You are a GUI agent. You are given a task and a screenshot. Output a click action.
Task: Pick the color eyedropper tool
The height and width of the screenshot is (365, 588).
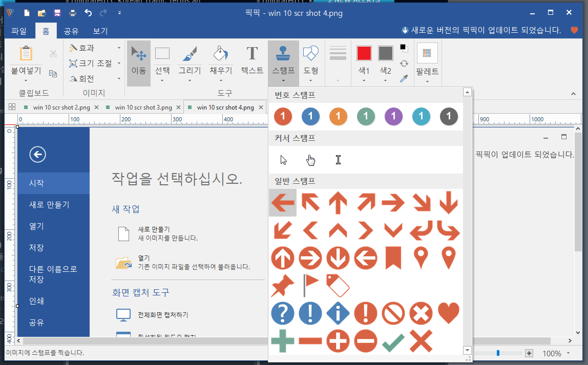coord(403,79)
